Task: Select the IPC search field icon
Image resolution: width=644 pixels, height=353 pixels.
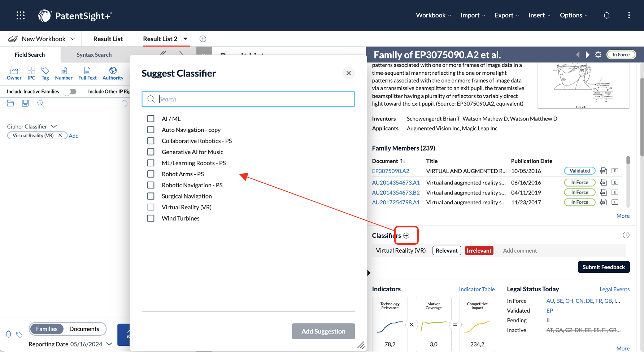Action: pyautogui.click(x=31, y=73)
